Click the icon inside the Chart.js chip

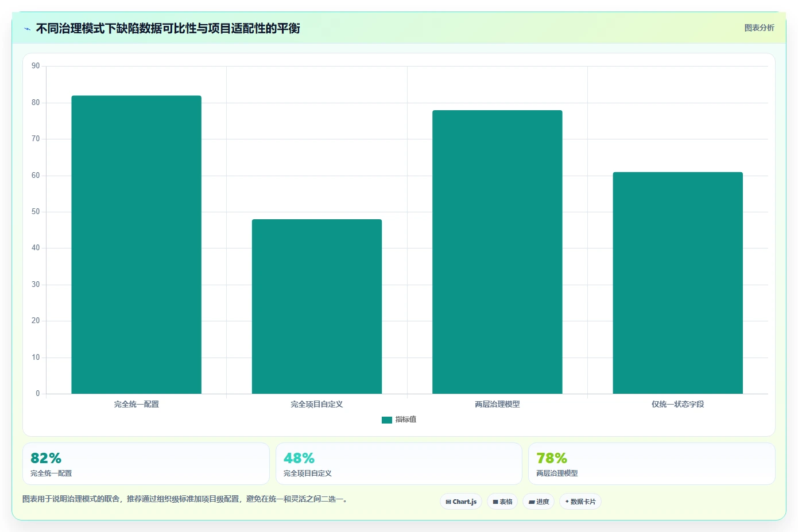448,502
